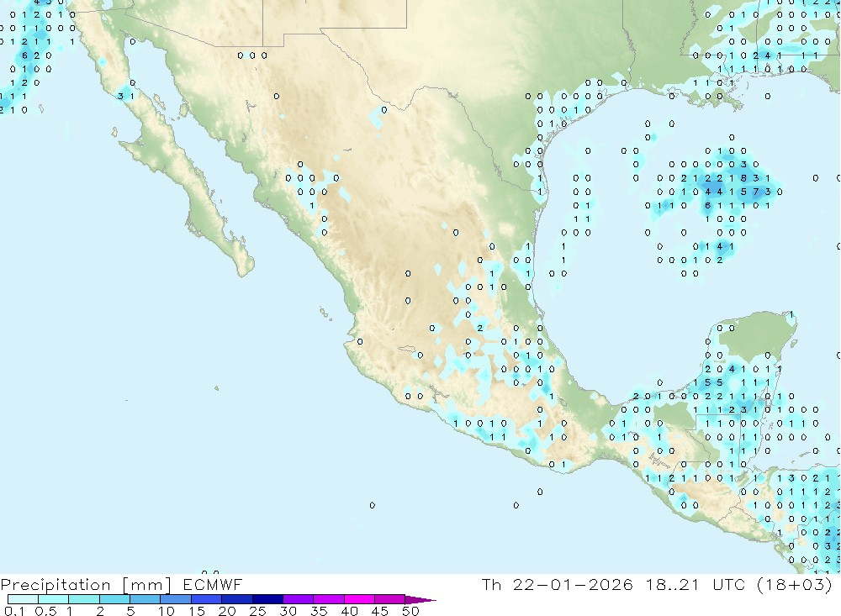The height and width of the screenshot is (616, 841).
Task: Click the '10' legend scale number
Action: [x=166, y=611]
